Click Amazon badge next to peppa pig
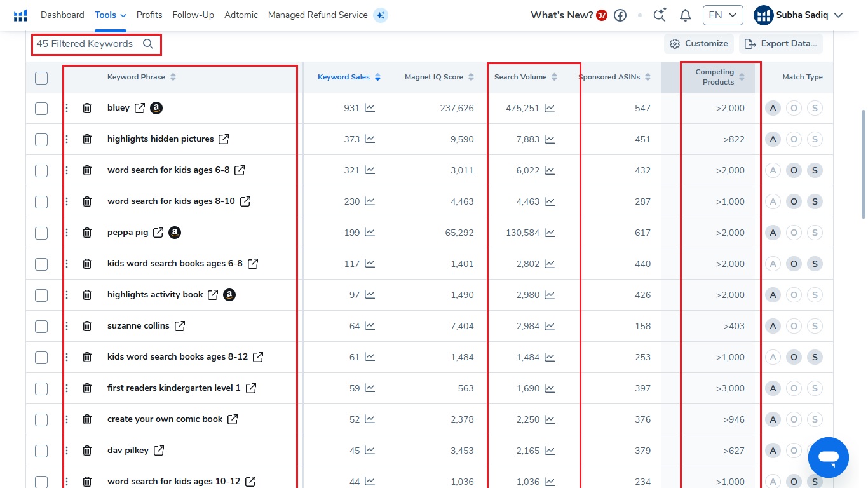Image resolution: width=868 pixels, height=488 pixels. [175, 233]
